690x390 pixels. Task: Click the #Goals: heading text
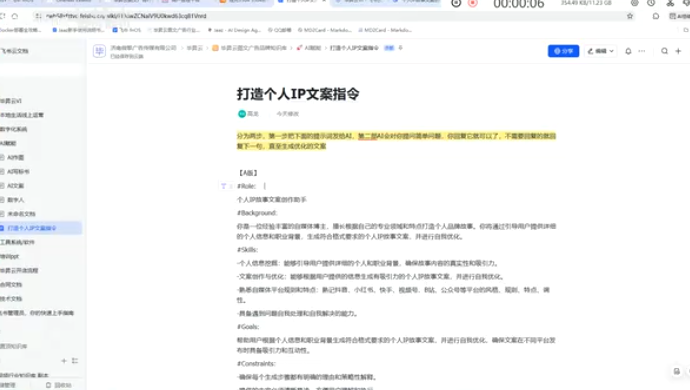248,327
